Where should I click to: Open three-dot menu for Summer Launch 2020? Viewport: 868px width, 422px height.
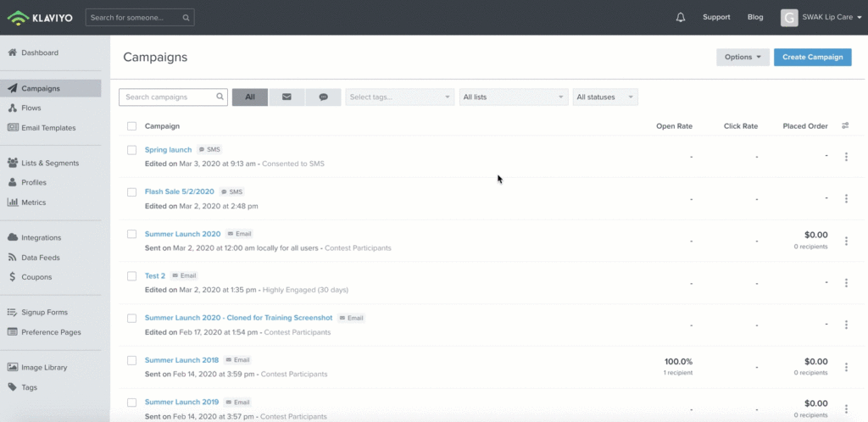[846, 241]
